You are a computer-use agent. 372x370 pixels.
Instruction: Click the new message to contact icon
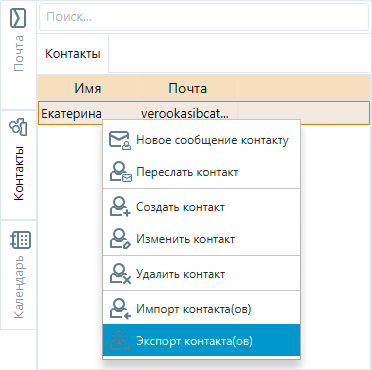tap(120, 140)
